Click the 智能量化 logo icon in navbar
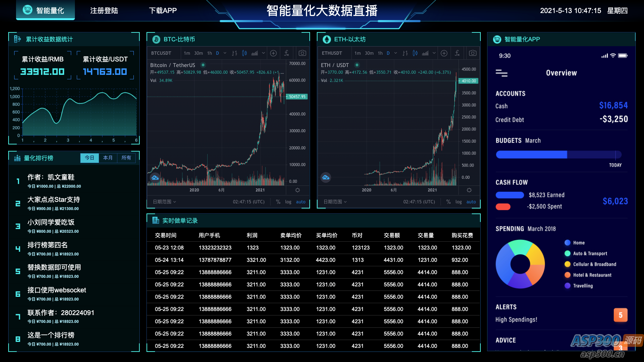 click(28, 10)
